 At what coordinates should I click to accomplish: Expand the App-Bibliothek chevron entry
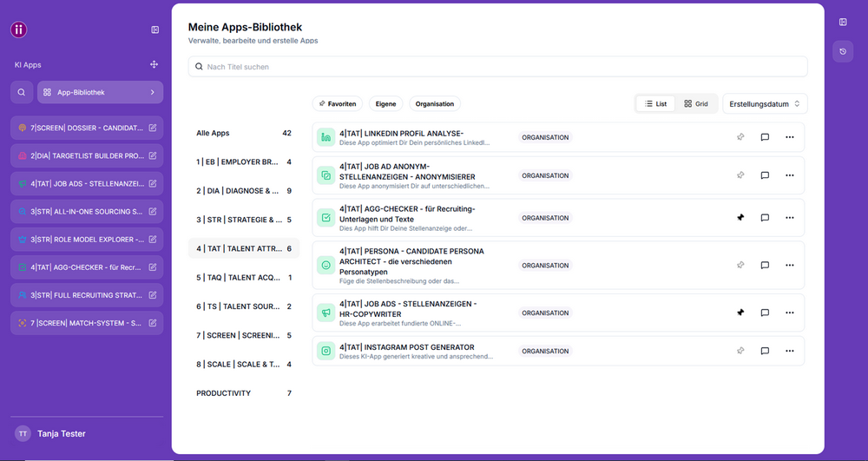coord(100,92)
